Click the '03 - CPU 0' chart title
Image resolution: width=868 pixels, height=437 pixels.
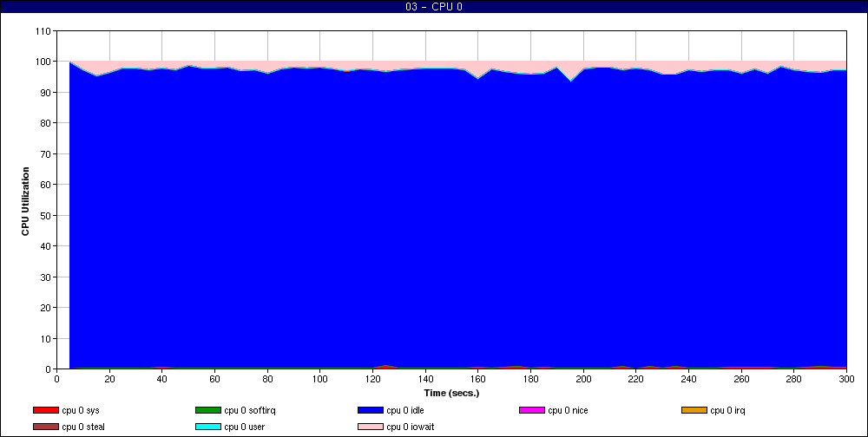(433, 7)
